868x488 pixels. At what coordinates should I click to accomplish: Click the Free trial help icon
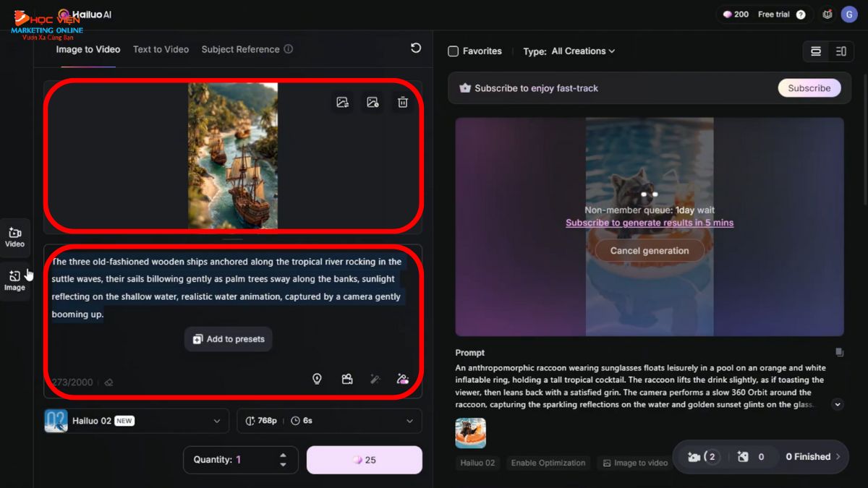pyautogui.click(x=801, y=14)
